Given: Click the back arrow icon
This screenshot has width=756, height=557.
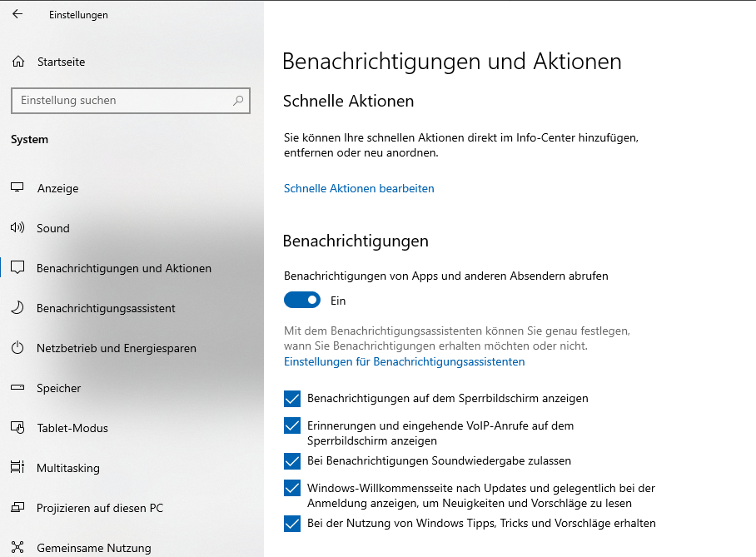Looking at the screenshot, I should tap(17, 14).
